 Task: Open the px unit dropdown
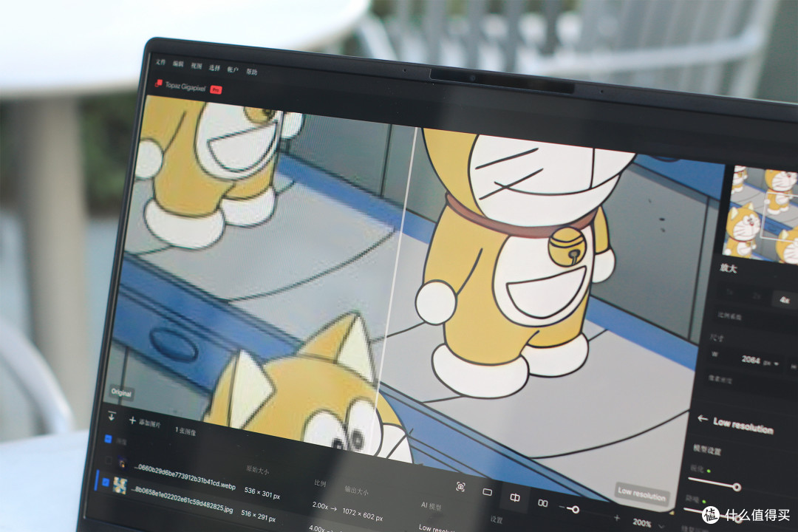[771, 363]
